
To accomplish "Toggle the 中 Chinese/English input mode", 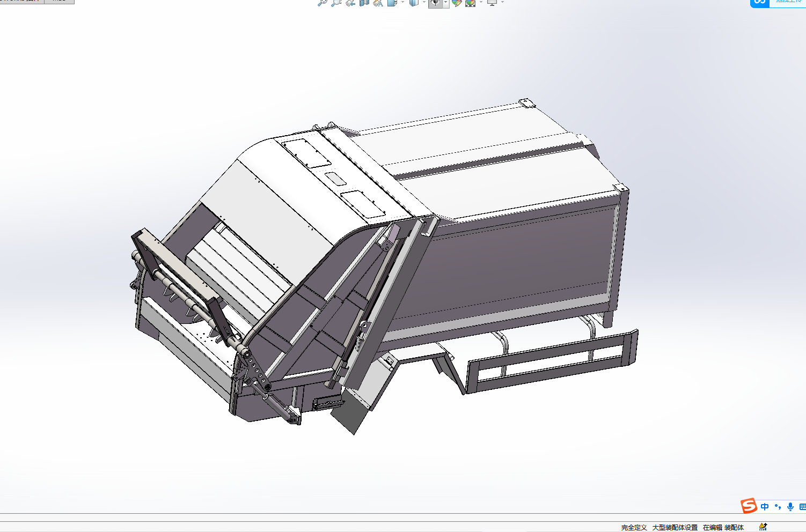I will click(x=765, y=507).
